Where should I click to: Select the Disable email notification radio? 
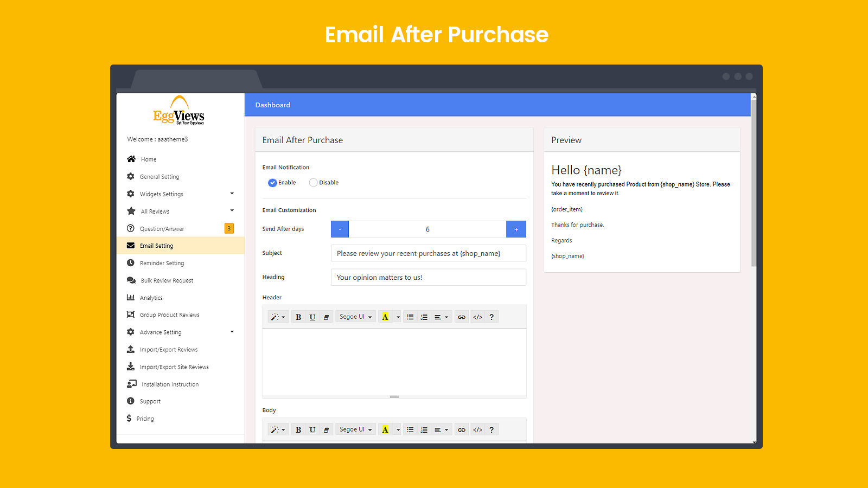313,183
